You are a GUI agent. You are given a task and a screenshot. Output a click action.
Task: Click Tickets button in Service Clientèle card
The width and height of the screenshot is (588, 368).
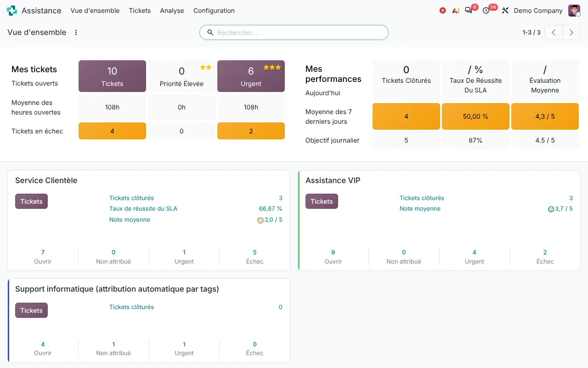31,201
